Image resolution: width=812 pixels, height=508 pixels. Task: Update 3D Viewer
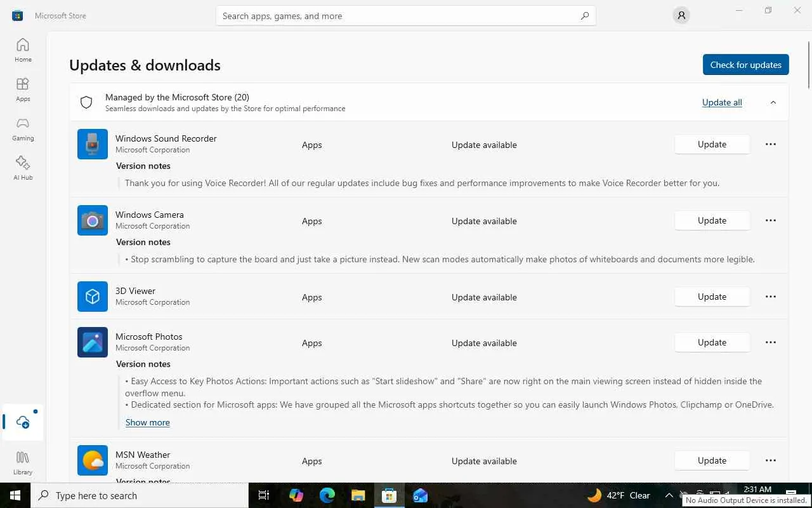tap(712, 297)
